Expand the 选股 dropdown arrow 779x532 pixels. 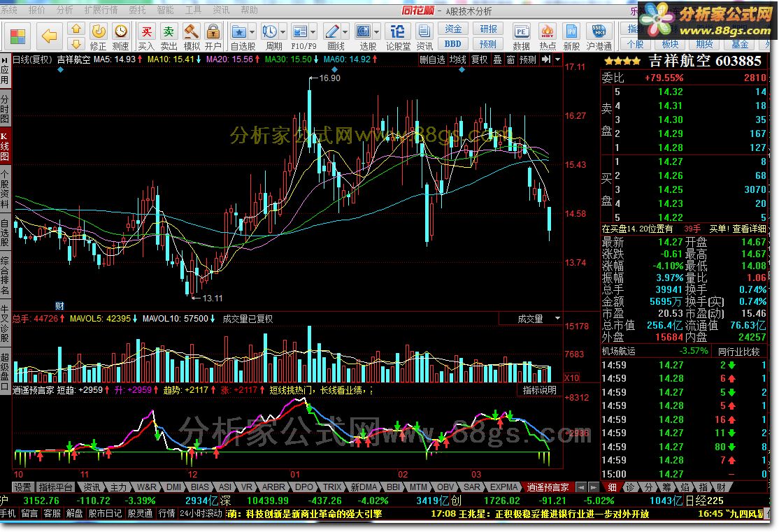click(377, 31)
